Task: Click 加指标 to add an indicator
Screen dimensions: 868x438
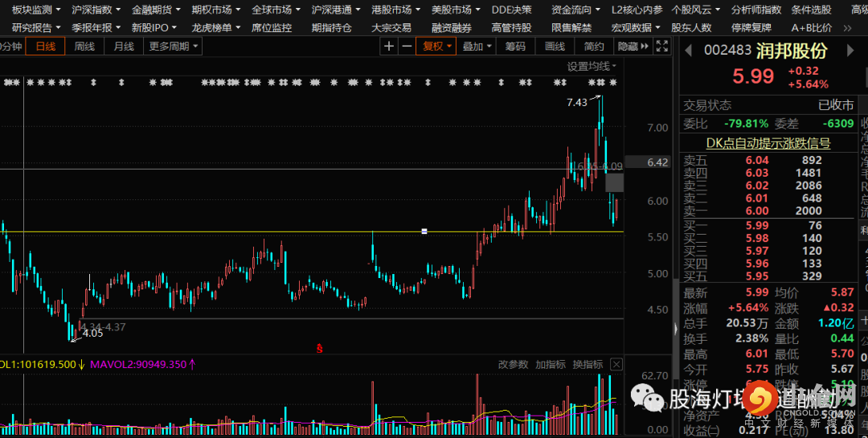Action: [551, 364]
